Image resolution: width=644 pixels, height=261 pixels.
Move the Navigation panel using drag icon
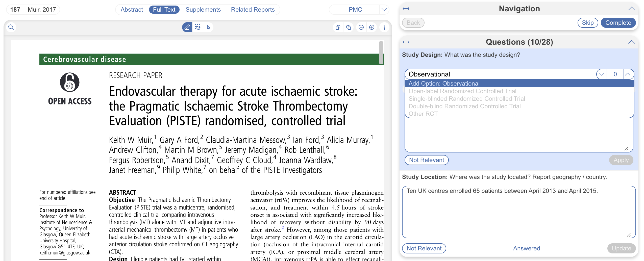(406, 9)
